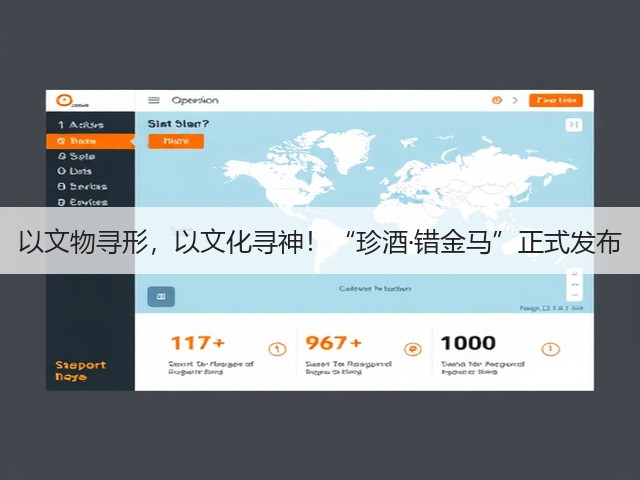Image resolution: width=640 pixels, height=480 pixels.
Task: Click the orange clock icon in header
Action: click(x=497, y=100)
